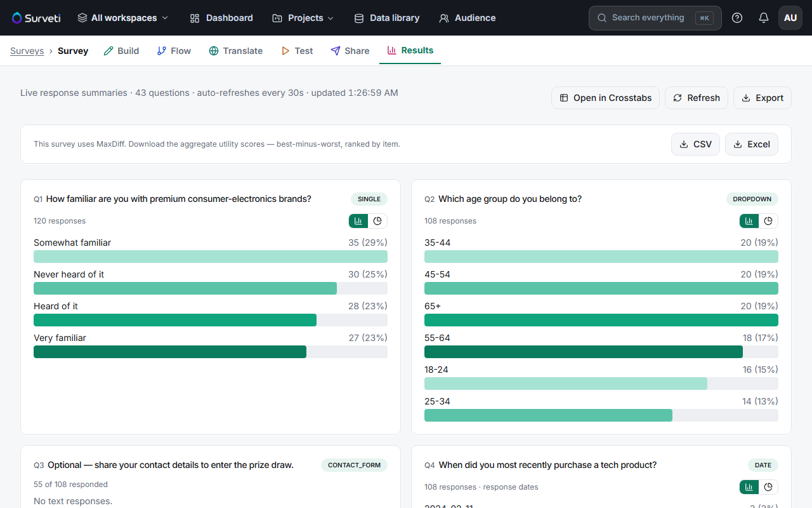Click the Surveti logo
Image resolution: width=812 pixels, height=508 pixels.
tap(36, 18)
